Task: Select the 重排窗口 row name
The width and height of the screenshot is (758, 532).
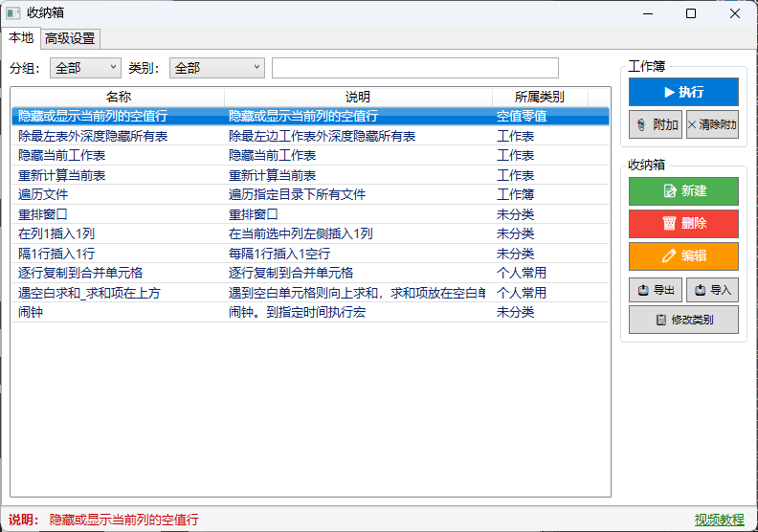Action: click(43, 214)
